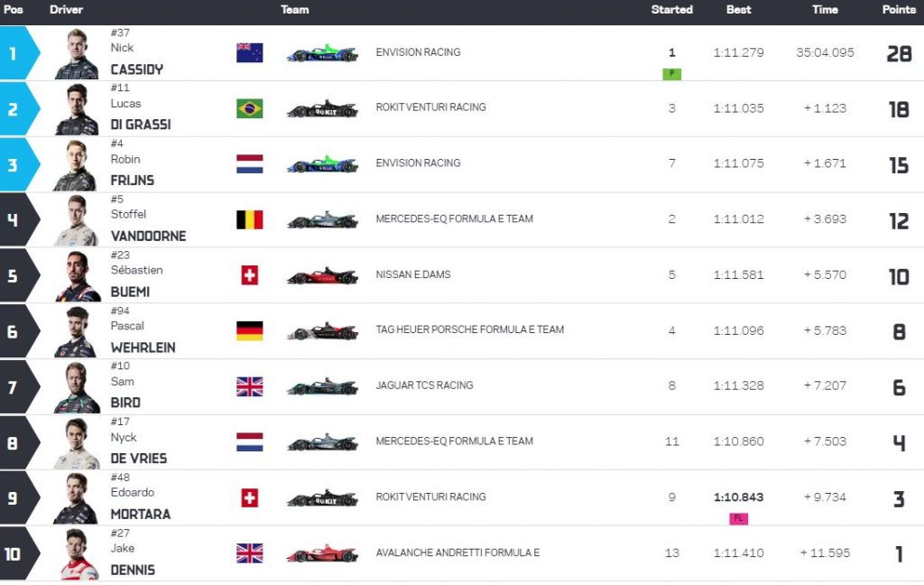Click the 28 points value for Cassidy

coord(899,54)
